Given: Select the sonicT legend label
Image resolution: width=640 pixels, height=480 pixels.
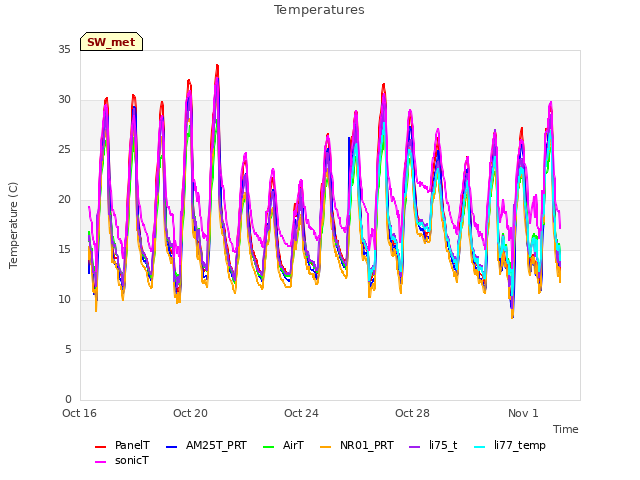Looking at the screenshot, I should (x=132, y=460).
